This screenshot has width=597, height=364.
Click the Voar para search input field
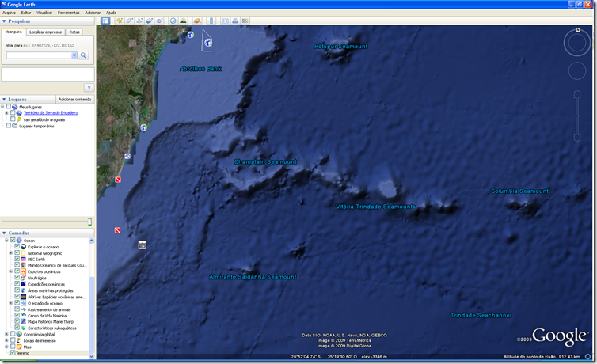(39, 55)
